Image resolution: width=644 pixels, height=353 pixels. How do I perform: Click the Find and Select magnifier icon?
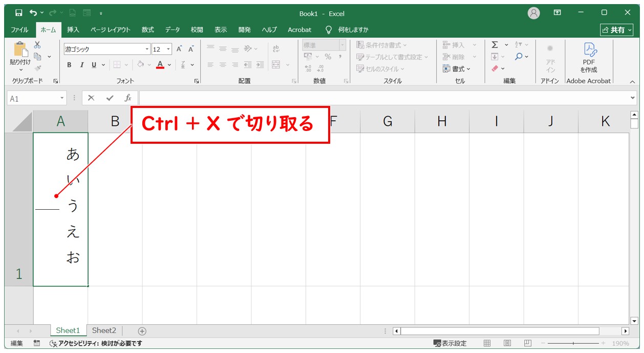pyautogui.click(x=519, y=56)
